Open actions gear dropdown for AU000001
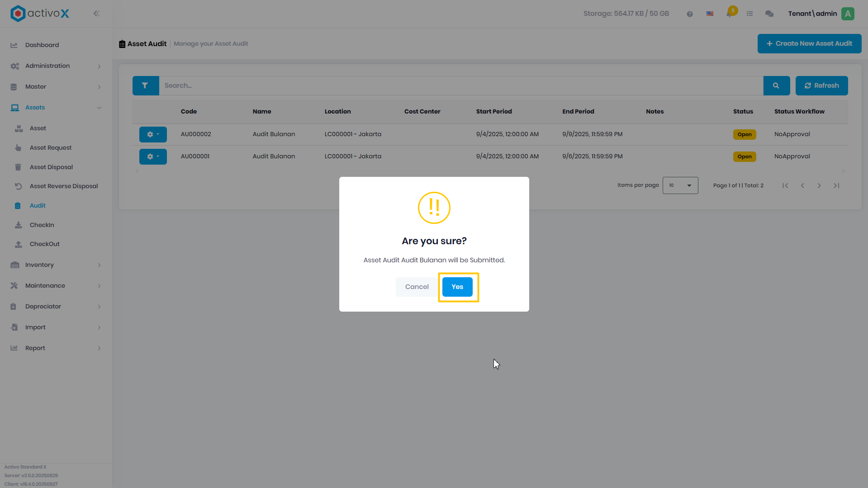The width and height of the screenshot is (868, 488). [153, 156]
